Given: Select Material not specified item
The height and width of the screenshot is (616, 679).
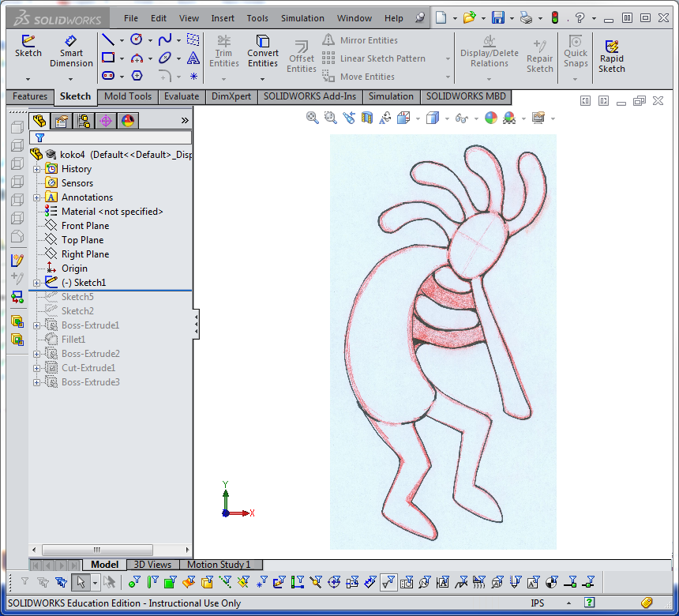Looking at the screenshot, I should [x=112, y=212].
